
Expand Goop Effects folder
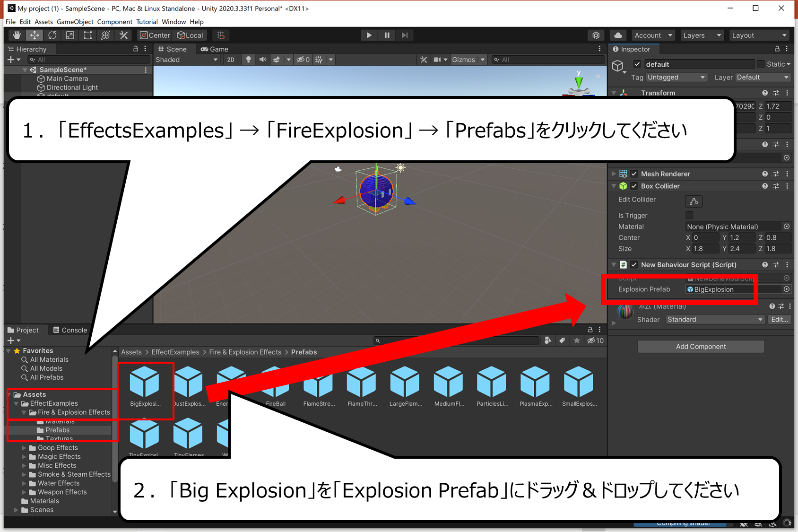coord(24,448)
